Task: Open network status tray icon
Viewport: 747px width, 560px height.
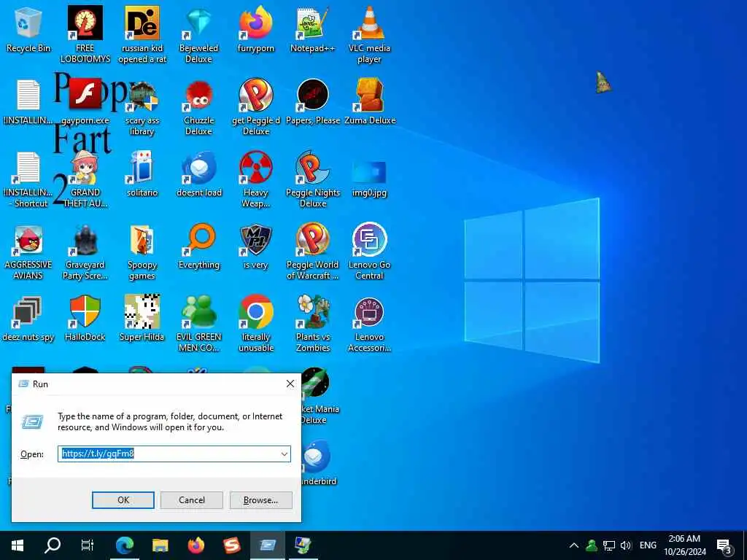Action: tap(609, 545)
